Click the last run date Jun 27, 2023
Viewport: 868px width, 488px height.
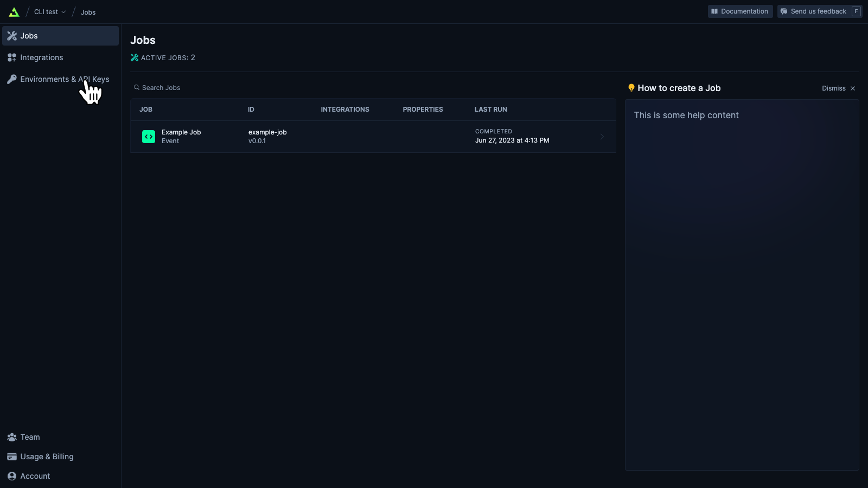(512, 140)
